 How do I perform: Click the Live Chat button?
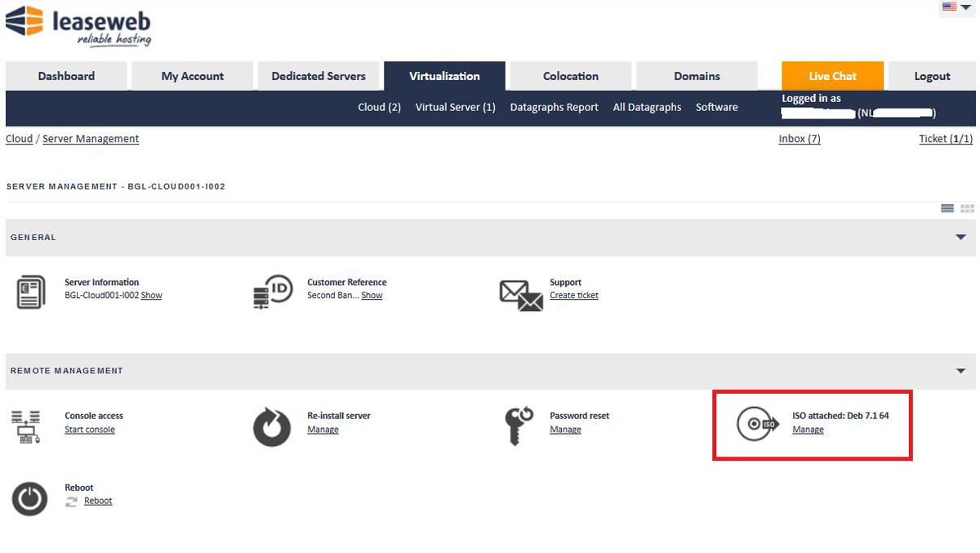[832, 76]
